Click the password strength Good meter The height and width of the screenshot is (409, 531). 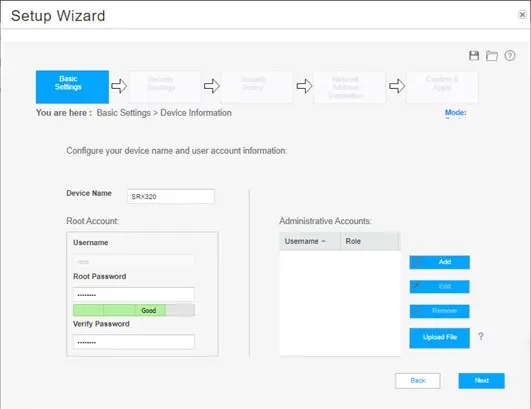point(134,310)
